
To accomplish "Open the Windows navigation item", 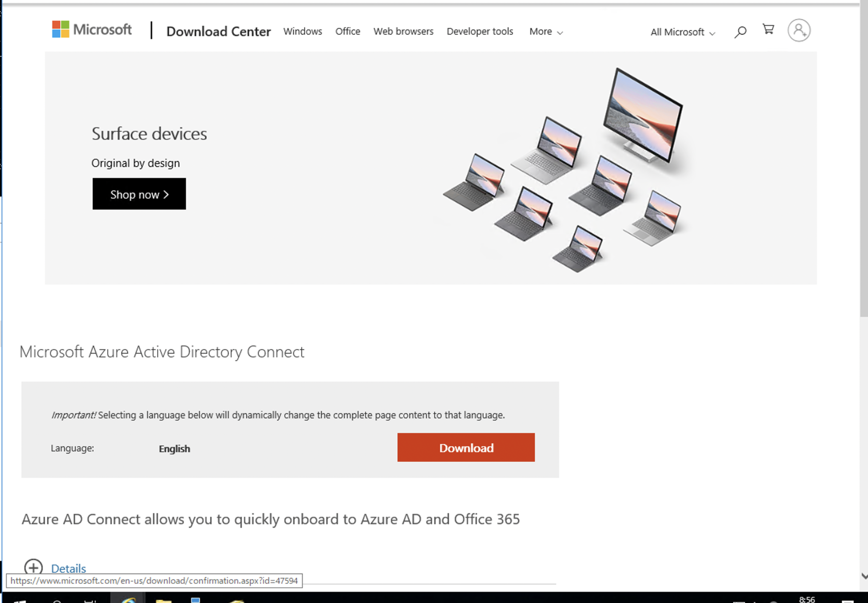I will point(303,31).
